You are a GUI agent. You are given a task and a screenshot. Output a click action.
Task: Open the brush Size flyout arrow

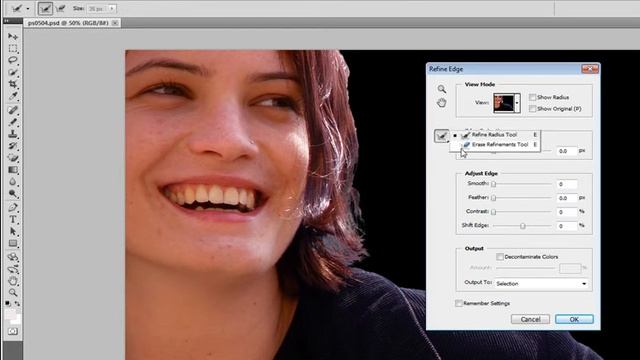coord(112,9)
